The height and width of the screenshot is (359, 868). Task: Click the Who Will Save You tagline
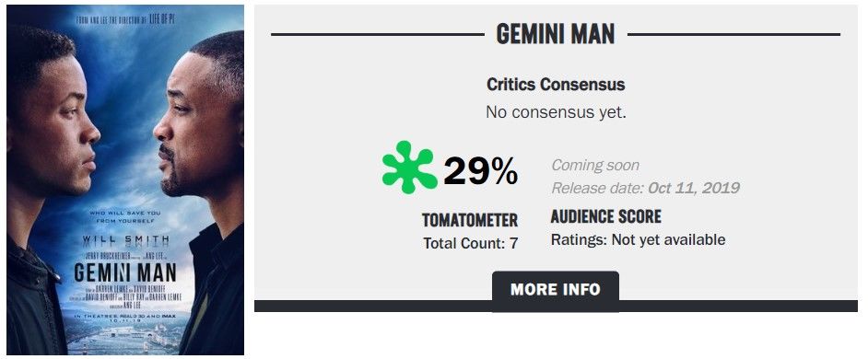click(x=124, y=216)
